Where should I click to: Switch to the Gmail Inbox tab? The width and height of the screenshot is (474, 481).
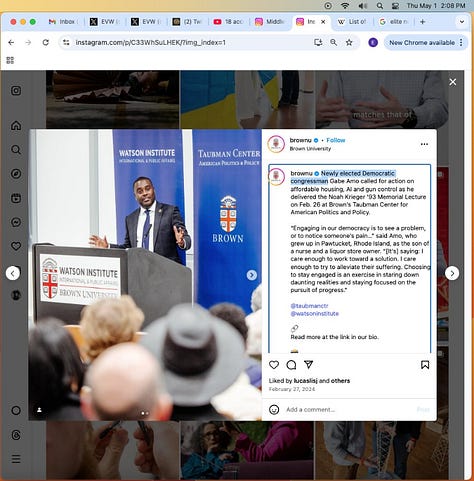[x=63, y=22]
